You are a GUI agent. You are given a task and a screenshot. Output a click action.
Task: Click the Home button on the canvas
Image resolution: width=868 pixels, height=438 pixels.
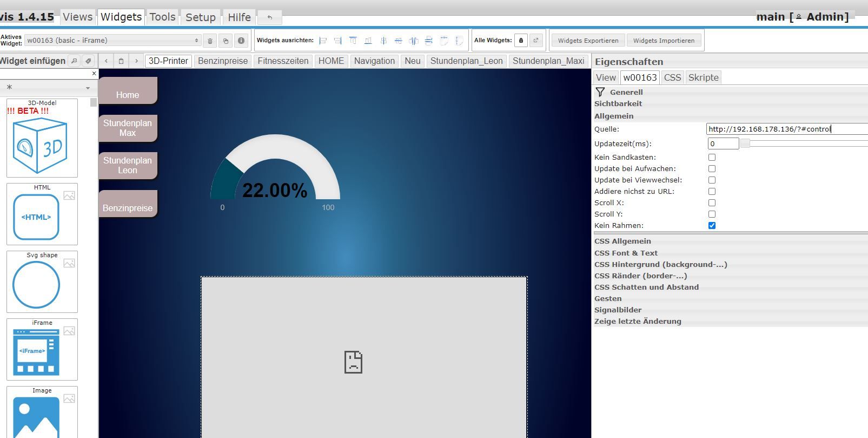pyautogui.click(x=128, y=90)
